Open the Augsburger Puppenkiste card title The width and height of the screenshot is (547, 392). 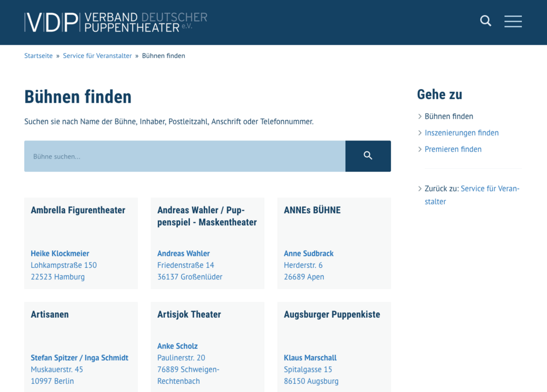(332, 314)
